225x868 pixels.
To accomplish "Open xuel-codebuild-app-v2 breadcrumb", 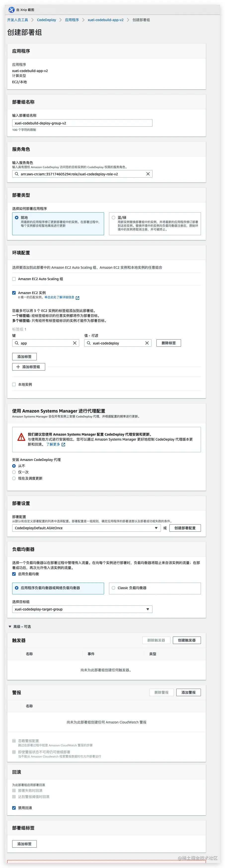I will [106, 20].
